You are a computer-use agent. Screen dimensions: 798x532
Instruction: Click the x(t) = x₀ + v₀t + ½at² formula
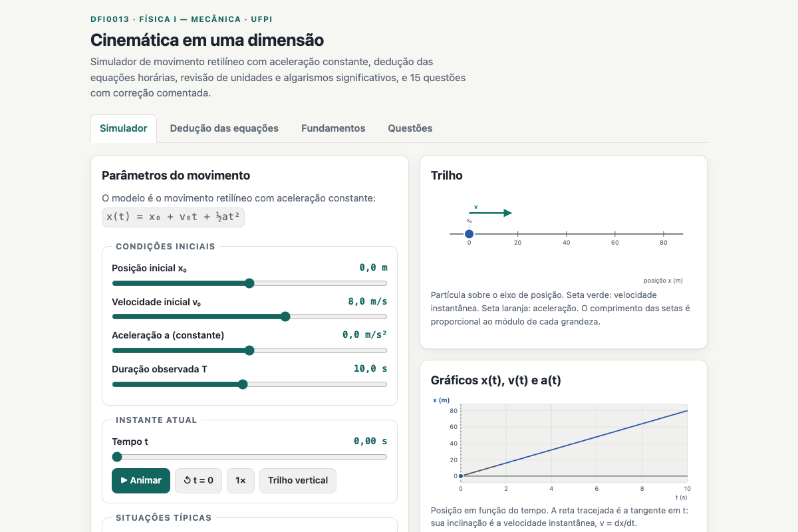[x=173, y=217]
